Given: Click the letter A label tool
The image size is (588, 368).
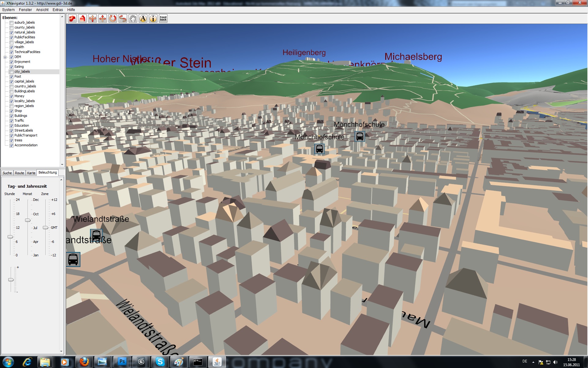Looking at the screenshot, I should pos(143,19).
